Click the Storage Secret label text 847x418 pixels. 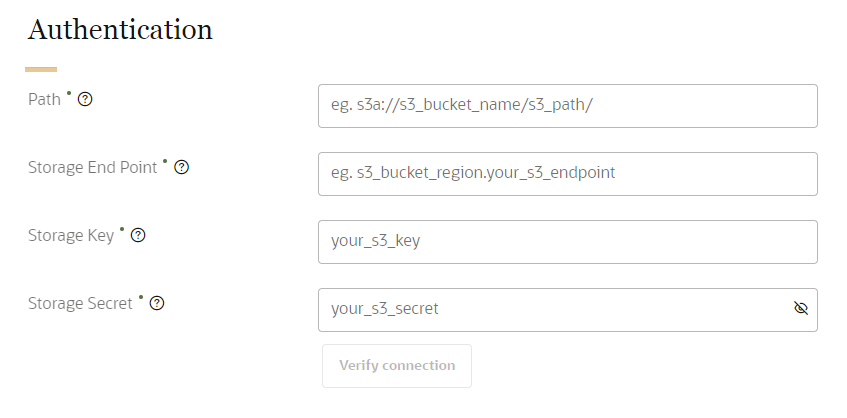point(80,304)
